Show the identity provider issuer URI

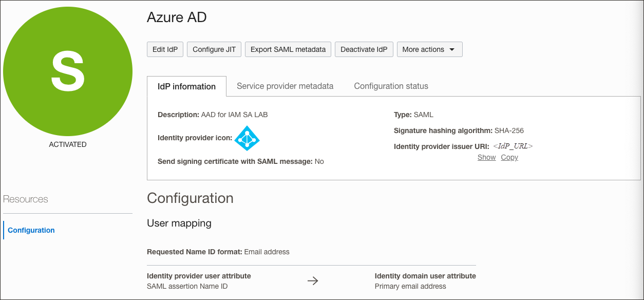point(486,157)
